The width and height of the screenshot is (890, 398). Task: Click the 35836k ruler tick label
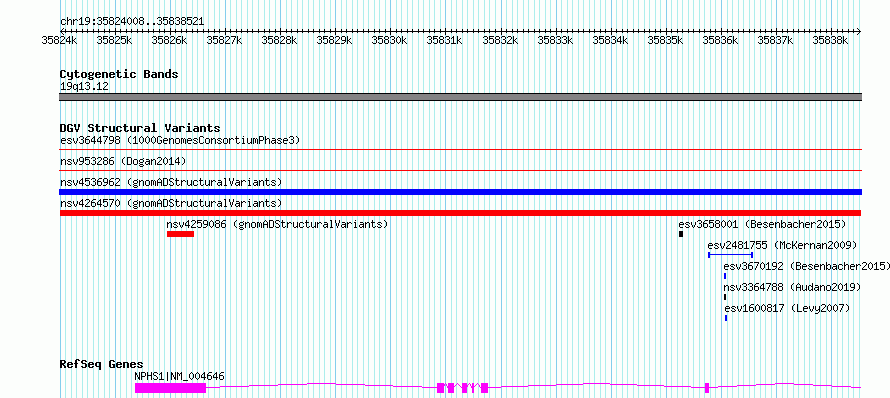tap(720, 40)
